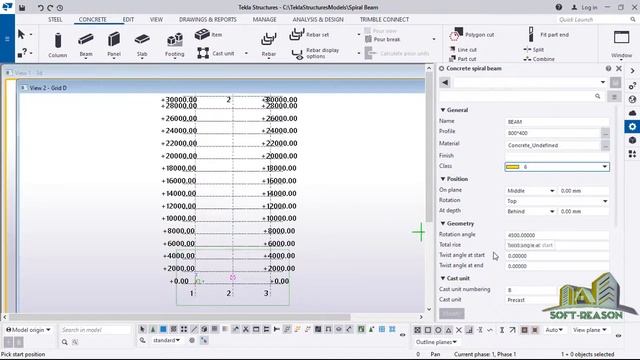
Task: Open the DRAWINGS & REPORTS tab
Action: point(207,20)
